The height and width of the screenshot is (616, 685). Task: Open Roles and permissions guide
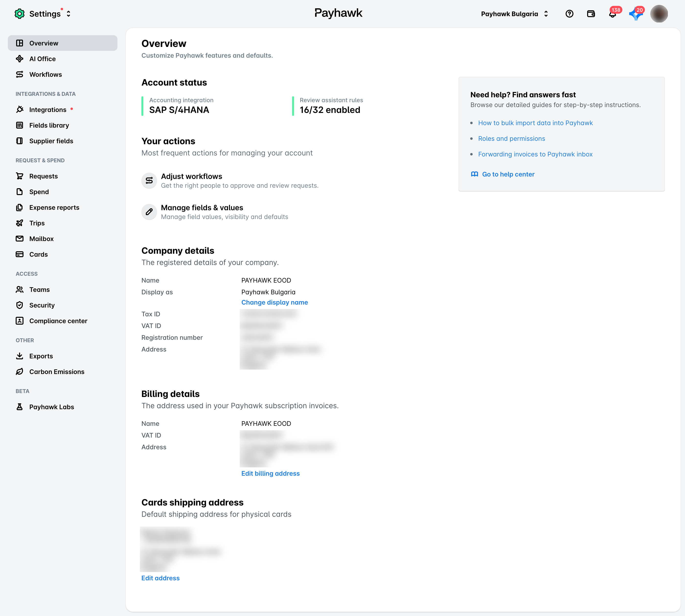[512, 138]
